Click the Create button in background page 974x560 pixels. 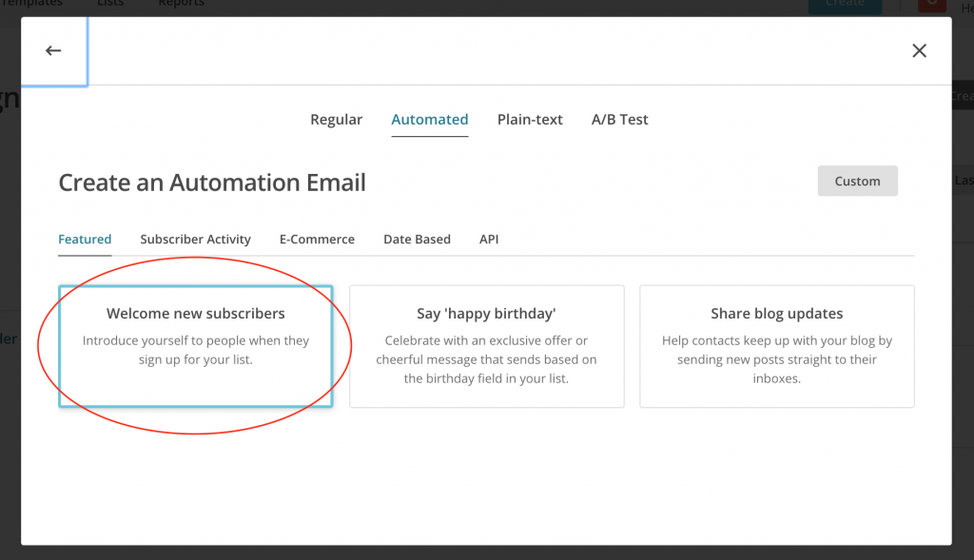845,5
